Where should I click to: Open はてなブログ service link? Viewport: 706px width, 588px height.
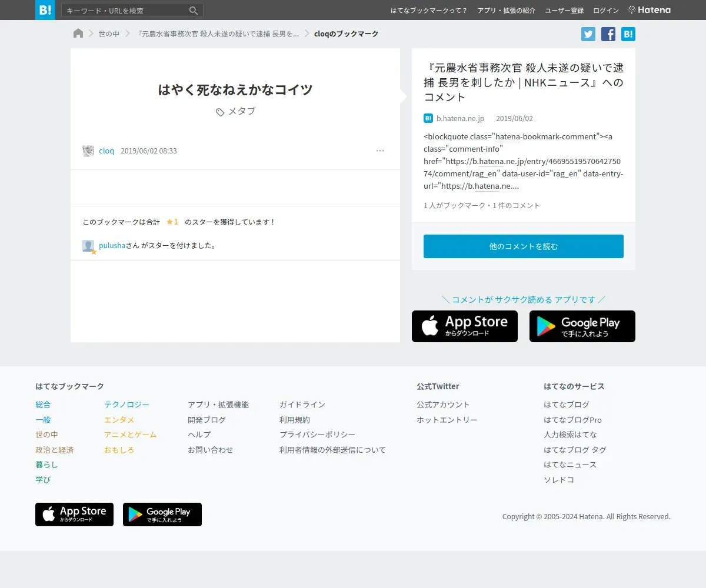[567, 405]
